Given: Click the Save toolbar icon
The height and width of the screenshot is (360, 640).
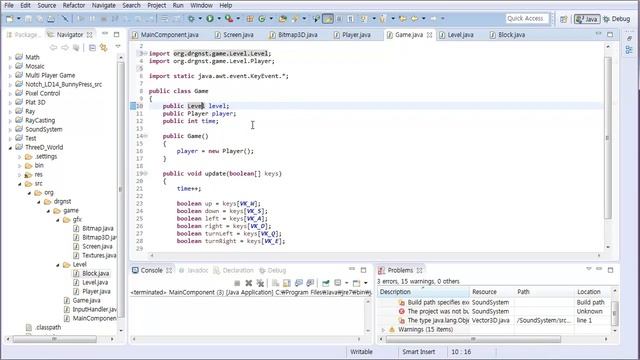Looking at the screenshot, I should point(28,19).
